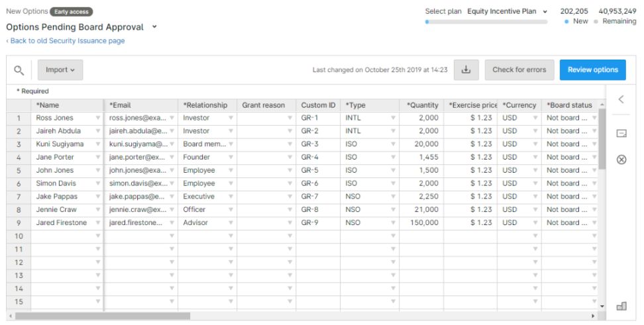Image resolution: width=644 pixels, height=325 pixels.
Task: Collapse side panel with chevron arrow
Action: (621, 100)
